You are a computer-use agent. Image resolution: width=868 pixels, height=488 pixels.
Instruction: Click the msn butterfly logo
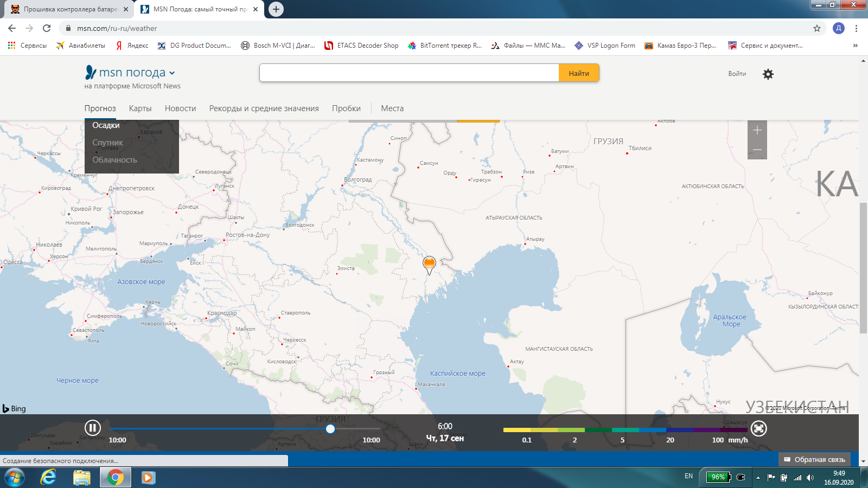pyautogui.click(x=91, y=72)
